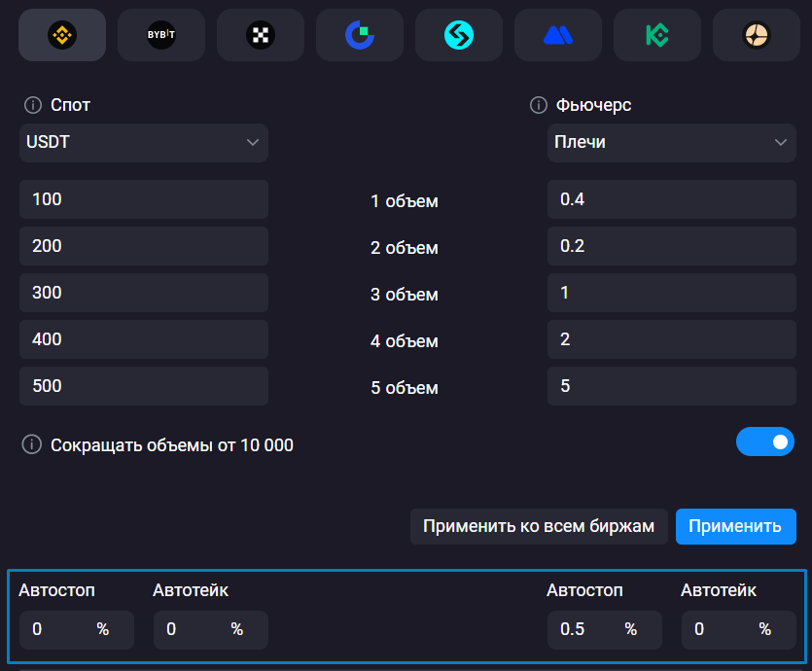Select the Binance exchange icon
812x671 pixels.
pos(62,35)
